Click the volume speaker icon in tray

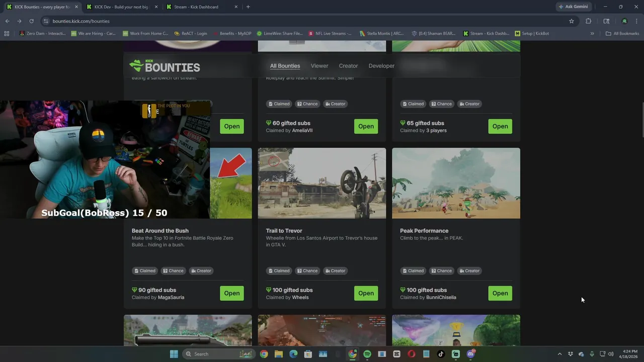611,354
